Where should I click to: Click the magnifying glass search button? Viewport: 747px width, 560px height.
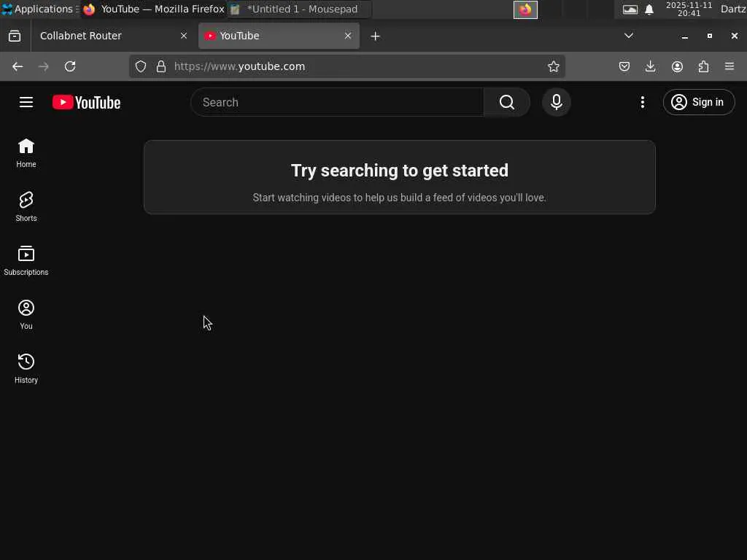507,102
